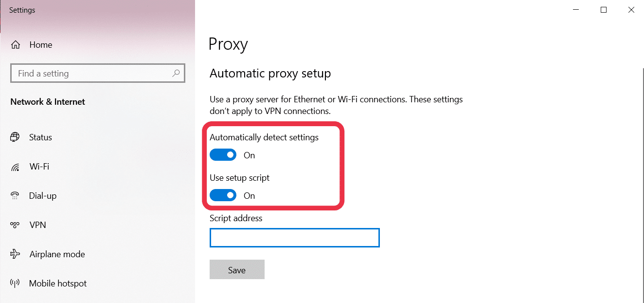Click the Wi-Fi signal icon
Image resolution: width=644 pixels, height=303 pixels.
(x=15, y=167)
